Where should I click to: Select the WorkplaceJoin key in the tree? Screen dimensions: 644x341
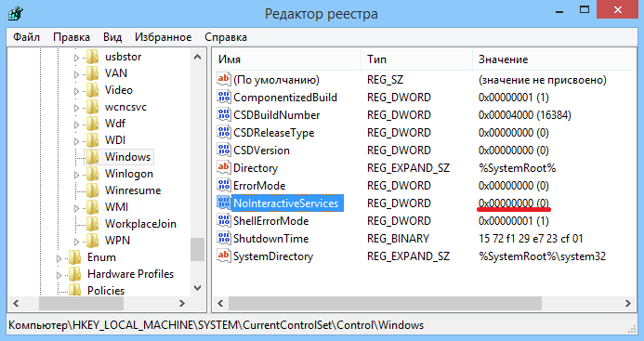[140, 224]
